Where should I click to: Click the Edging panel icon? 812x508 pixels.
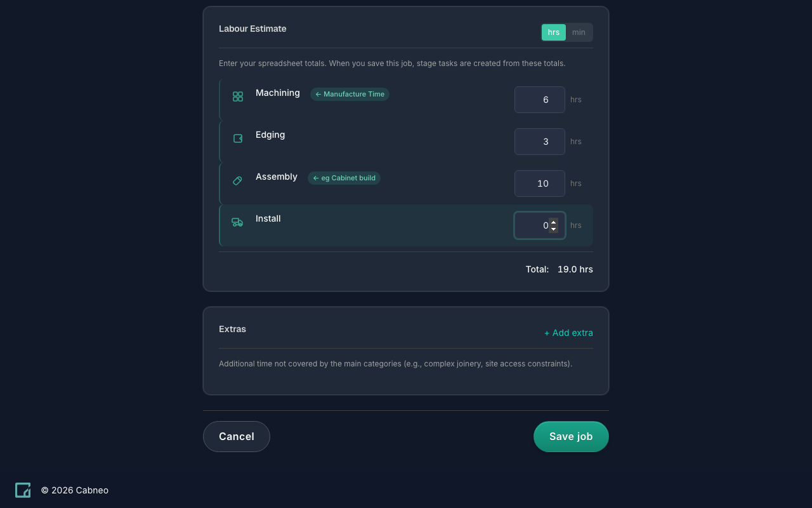(x=238, y=138)
